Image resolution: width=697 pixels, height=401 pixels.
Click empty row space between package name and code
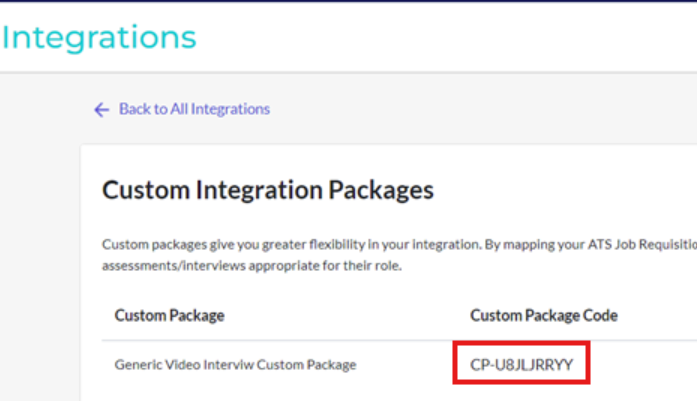pos(405,365)
